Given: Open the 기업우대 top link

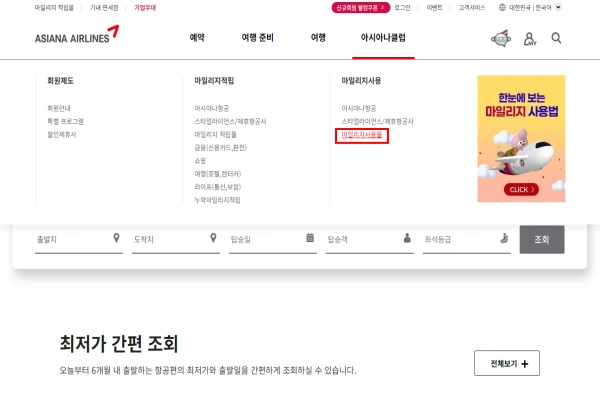Looking at the screenshot, I should [145, 8].
